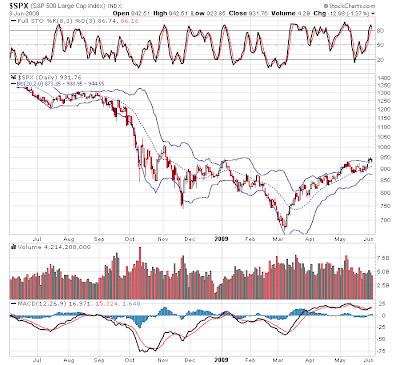Click the Jul label under the price chart
The height and width of the screenshot is (365, 400).
[x=37, y=239]
